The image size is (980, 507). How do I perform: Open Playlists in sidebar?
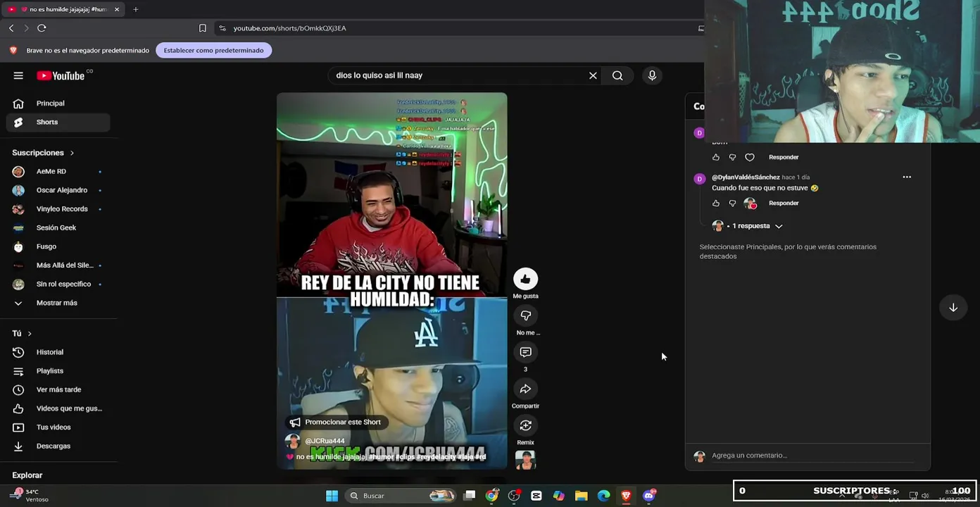[58, 371]
